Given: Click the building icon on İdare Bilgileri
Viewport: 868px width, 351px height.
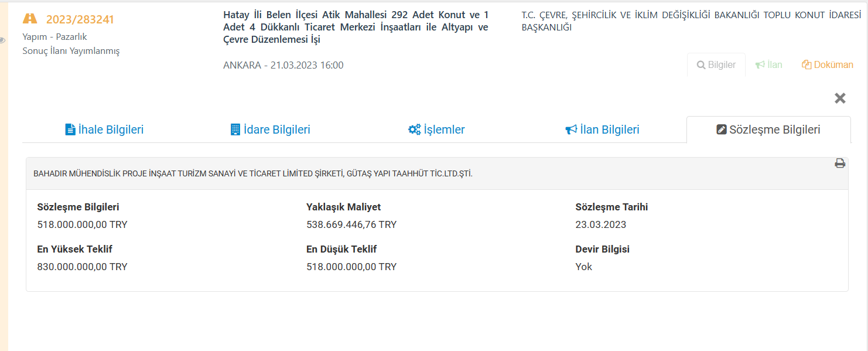Looking at the screenshot, I should 235,130.
